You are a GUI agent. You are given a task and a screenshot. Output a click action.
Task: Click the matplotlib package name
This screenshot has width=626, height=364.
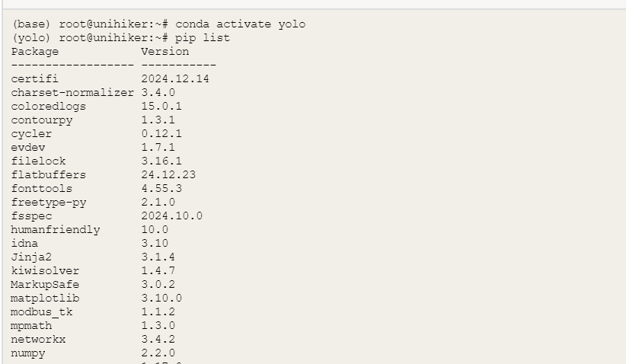pos(45,298)
